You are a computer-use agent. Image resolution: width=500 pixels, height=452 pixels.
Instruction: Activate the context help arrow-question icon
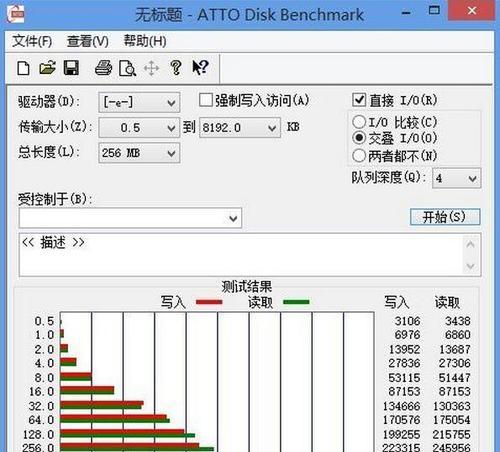click(x=200, y=68)
